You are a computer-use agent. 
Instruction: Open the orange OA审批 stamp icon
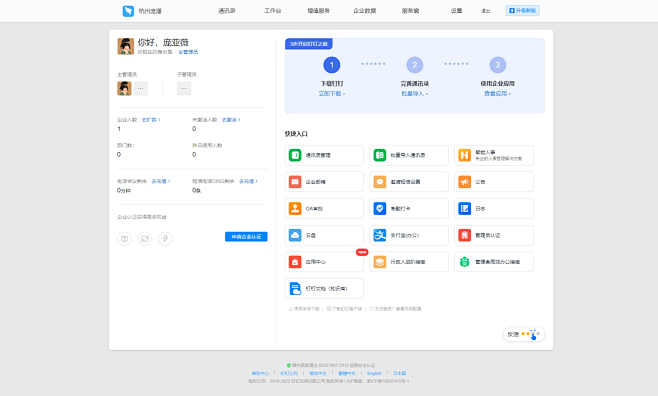295,208
